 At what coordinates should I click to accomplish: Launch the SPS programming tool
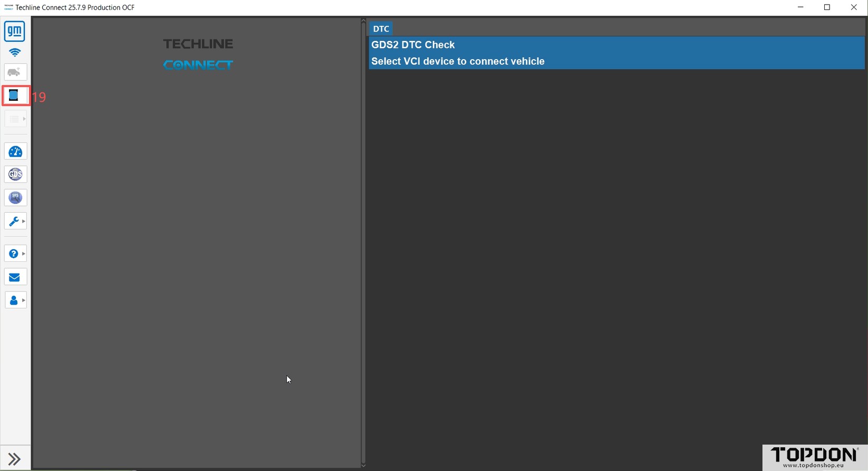click(15, 197)
